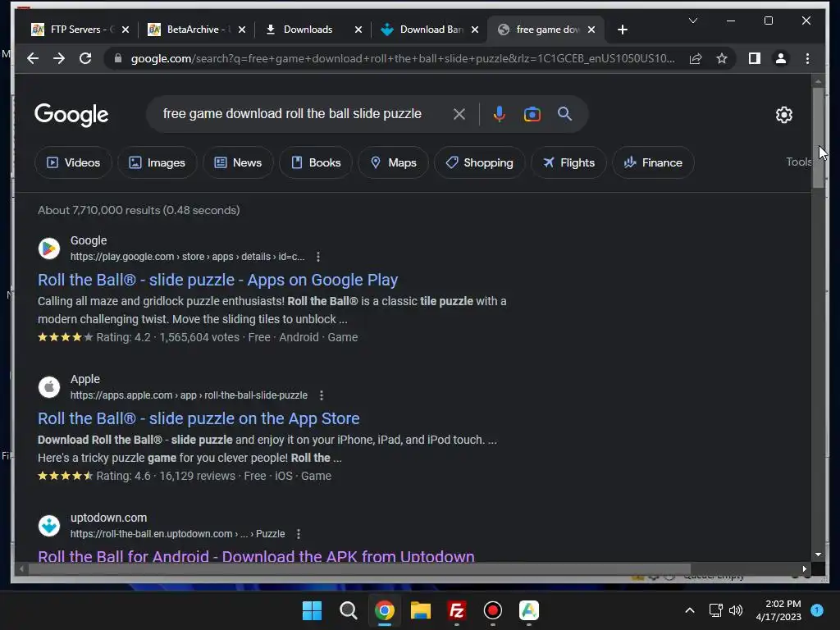Click the page scroll down arrow
Screen dimensions: 840x630
click(818, 555)
